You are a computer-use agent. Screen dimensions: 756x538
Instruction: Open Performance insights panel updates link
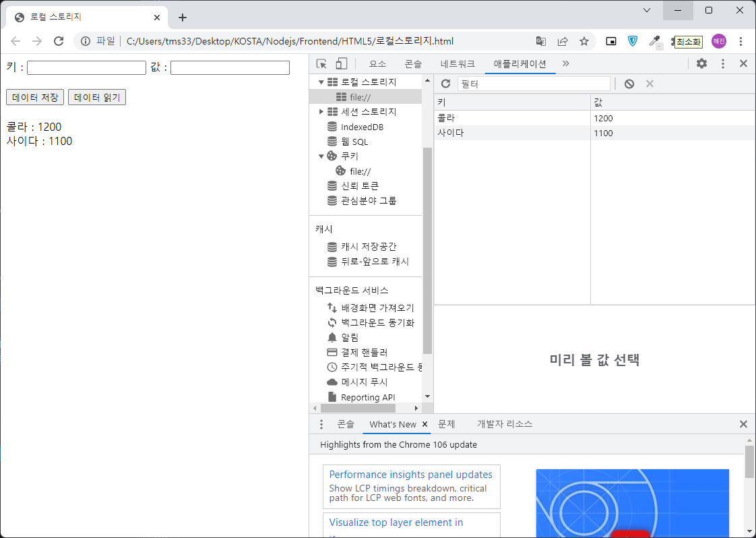411,475
